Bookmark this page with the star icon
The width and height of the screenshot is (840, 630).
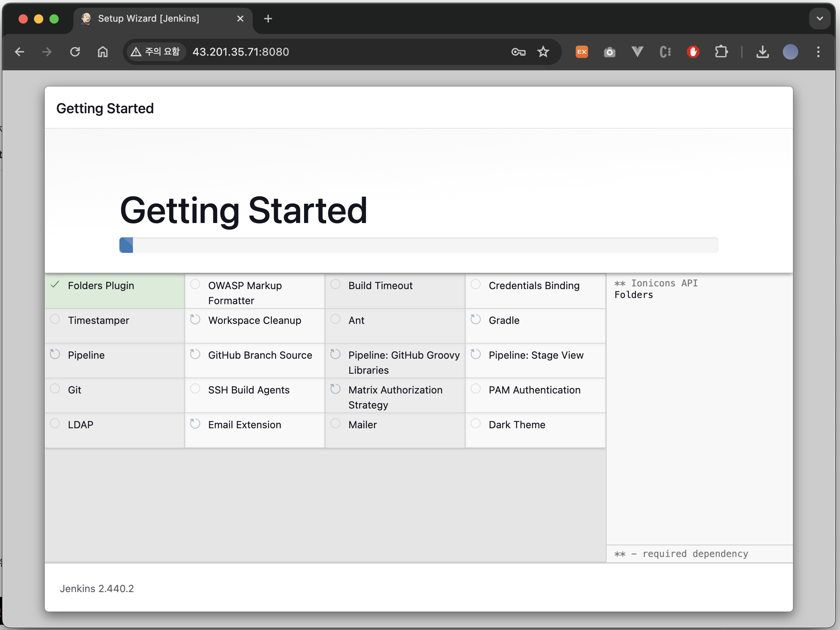coord(543,52)
